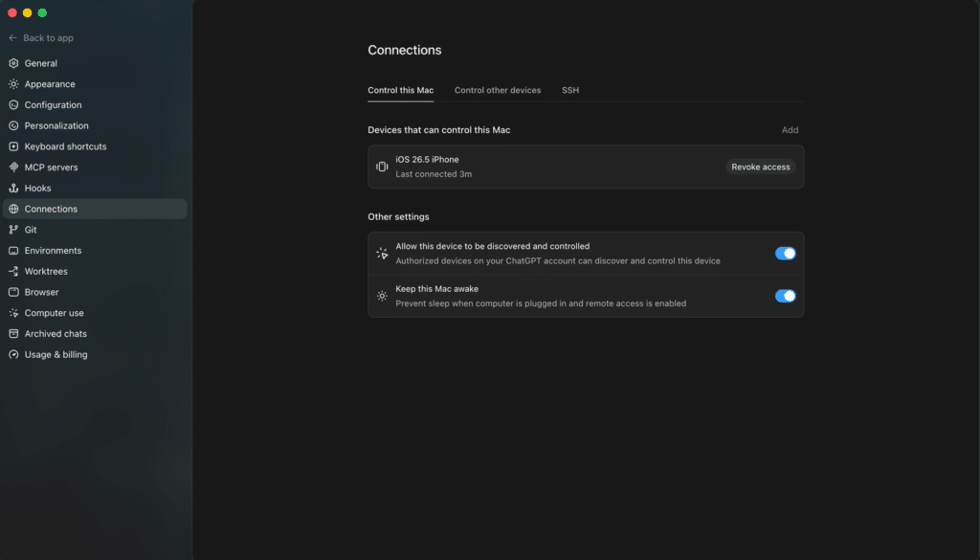The height and width of the screenshot is (560, 980).
Task: Open the SSH tab
Action: tap(570, 90)
